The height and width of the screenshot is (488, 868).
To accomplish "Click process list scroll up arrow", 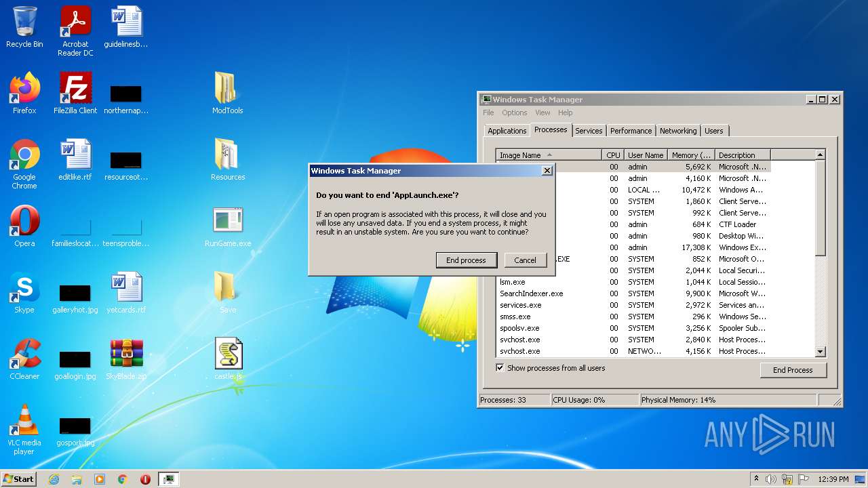I will (x=820, y=155).
